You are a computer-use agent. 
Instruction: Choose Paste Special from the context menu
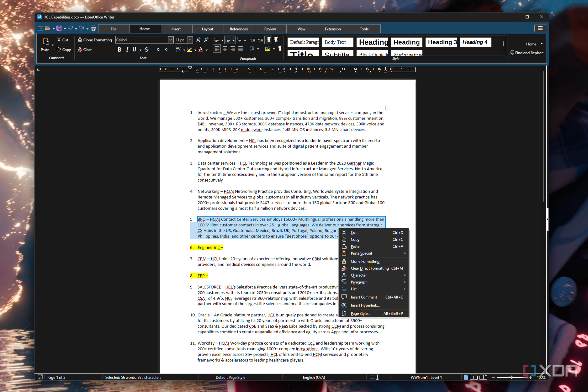click(374, 253)
